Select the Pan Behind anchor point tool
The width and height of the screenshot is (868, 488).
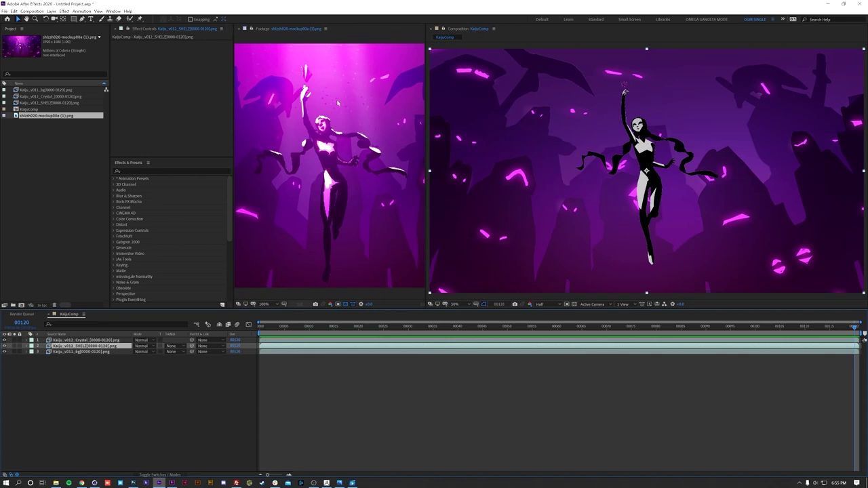pyautogui.click(x=64, y=19)
